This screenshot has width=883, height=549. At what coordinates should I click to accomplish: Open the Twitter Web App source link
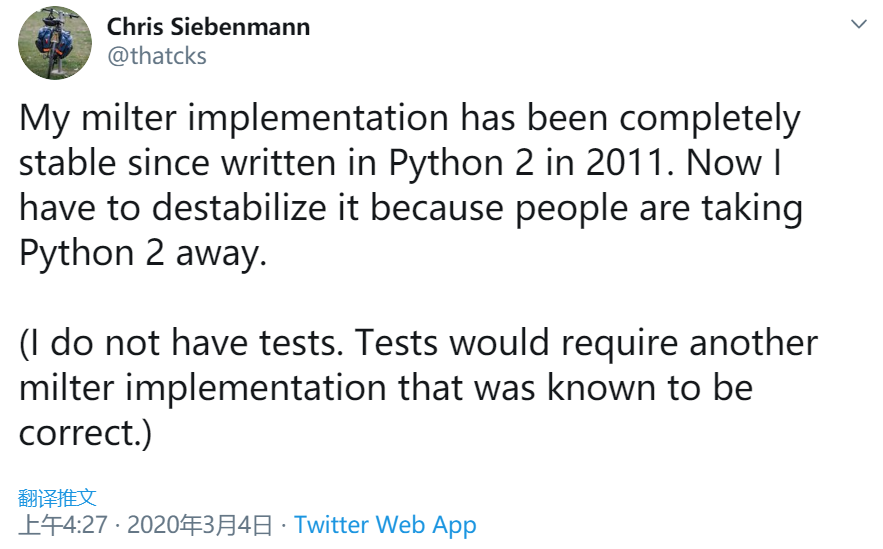tap(385, 525)
